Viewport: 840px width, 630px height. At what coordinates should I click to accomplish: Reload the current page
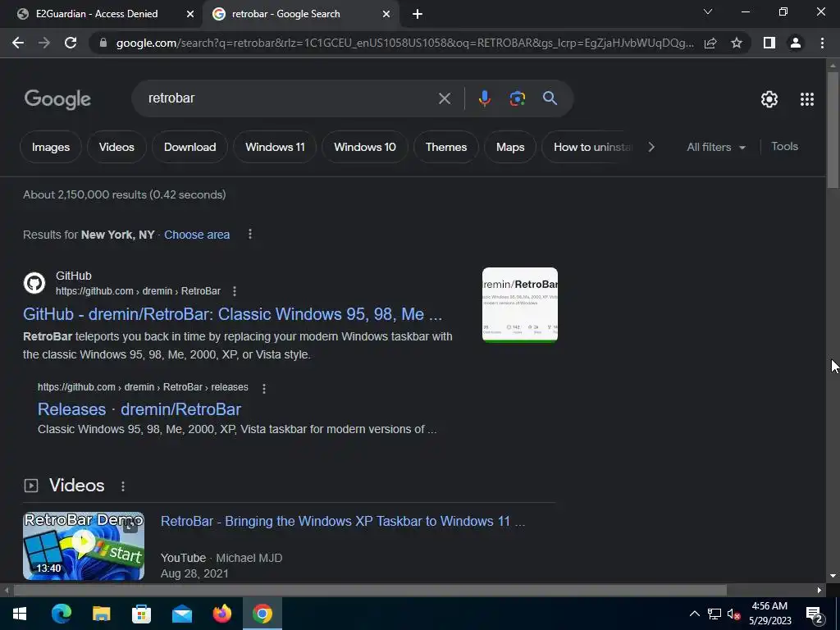point(71,43)
